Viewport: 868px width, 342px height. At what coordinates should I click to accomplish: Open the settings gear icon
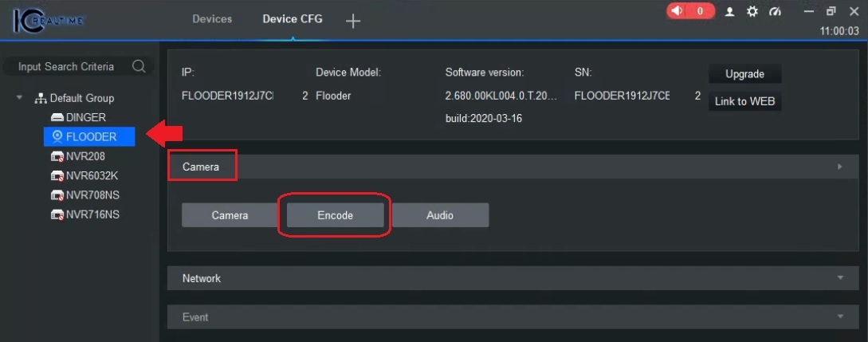pyautogui.click(x=752, y=12)
